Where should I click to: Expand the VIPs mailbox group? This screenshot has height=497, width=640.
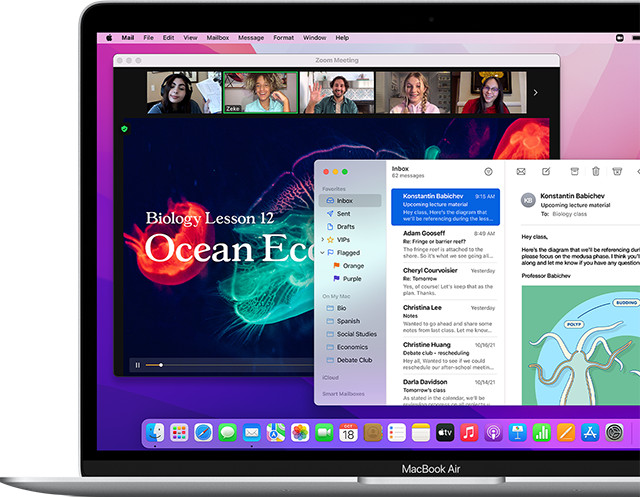click(x=322, y=240)
